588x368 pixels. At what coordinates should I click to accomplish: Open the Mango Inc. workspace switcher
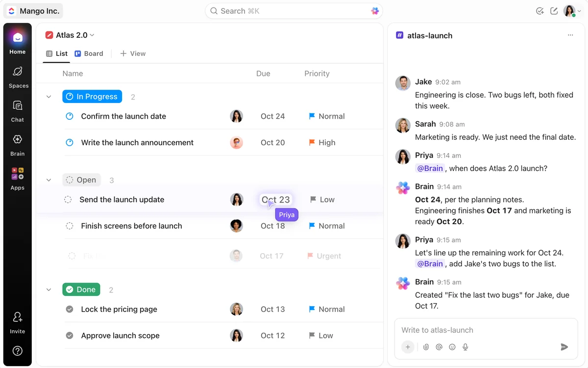click(33, 11)
